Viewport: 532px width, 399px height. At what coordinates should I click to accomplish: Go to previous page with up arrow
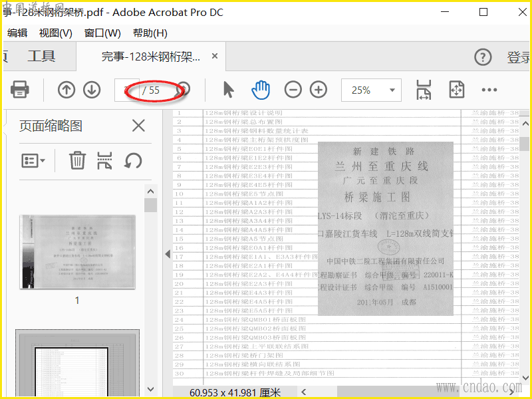[x=66, y=90]
